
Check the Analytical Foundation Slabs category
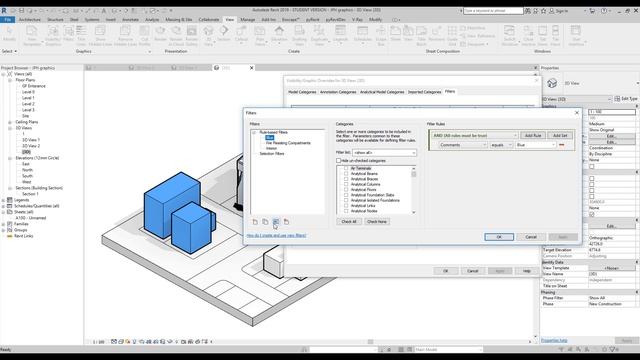(x=346, y=195)
